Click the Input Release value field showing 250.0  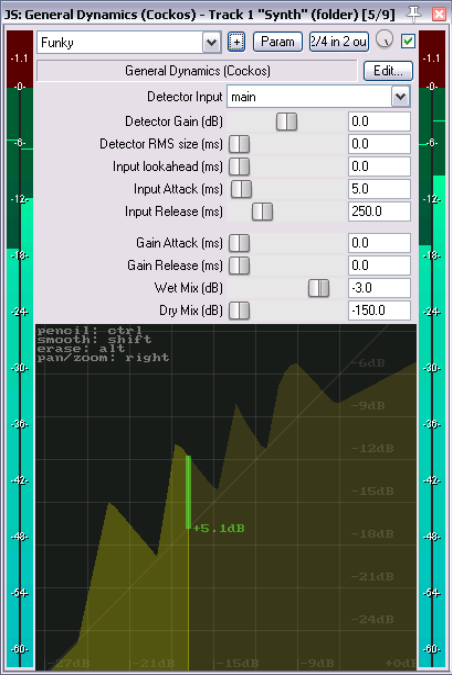click(379, 211)
